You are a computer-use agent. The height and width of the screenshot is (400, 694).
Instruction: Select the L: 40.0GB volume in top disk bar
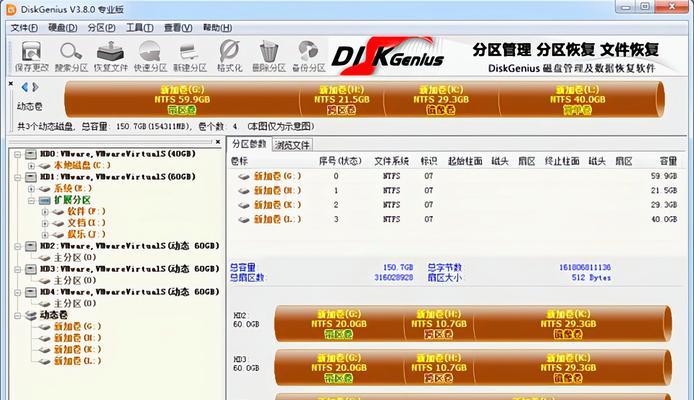[578, 99]
